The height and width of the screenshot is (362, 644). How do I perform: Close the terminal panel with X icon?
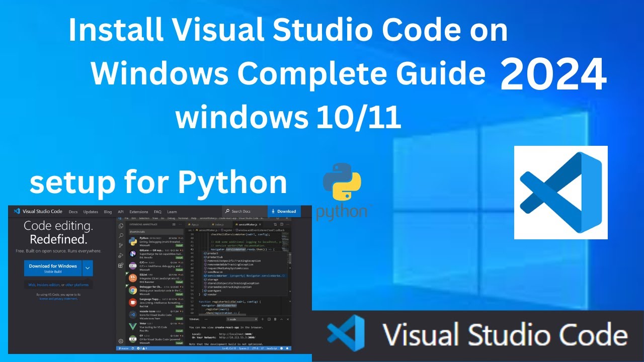(288, 319)
